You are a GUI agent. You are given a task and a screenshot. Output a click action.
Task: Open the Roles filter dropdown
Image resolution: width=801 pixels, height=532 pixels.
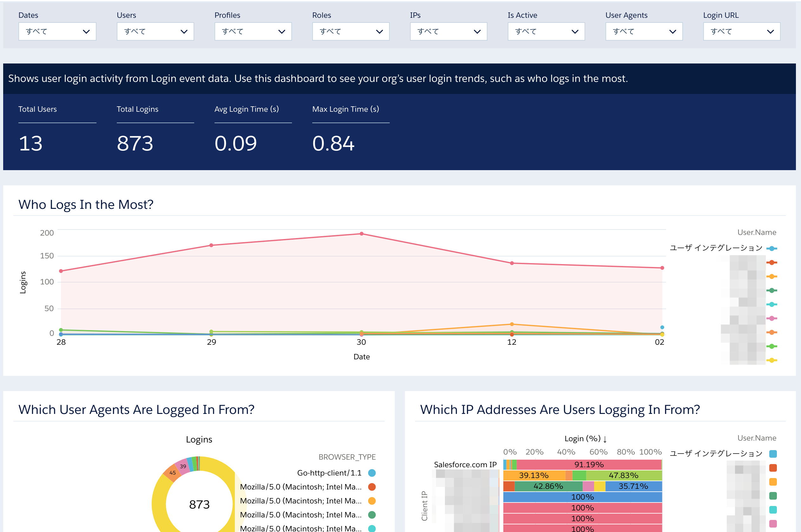click(351, 31)
